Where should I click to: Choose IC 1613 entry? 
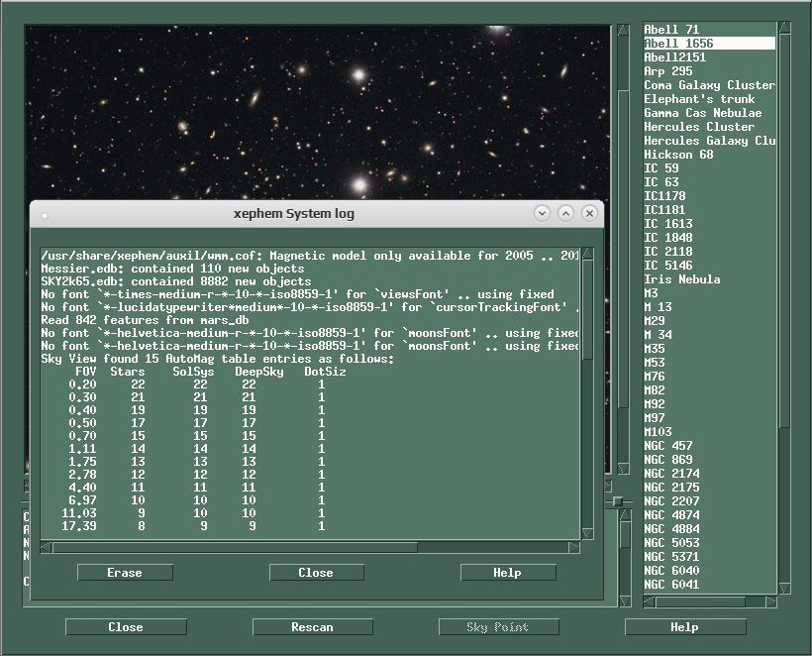click(x=709, y=224)
